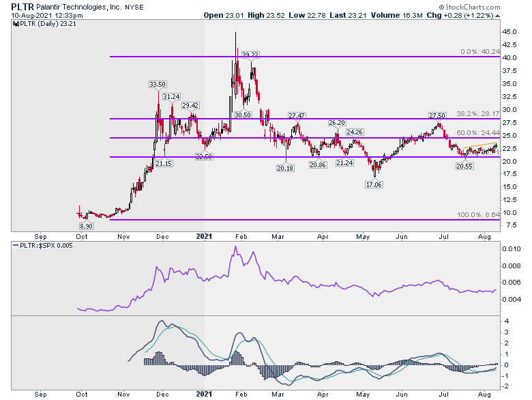Click the 26.20 peak price annotation
The height and width of the screenshot is (400, 532).
(x=336, y=123)
